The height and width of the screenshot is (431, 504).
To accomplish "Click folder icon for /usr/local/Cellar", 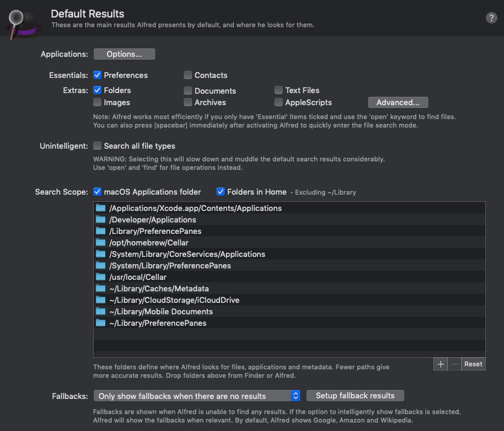I will click(x=100, y=277).
